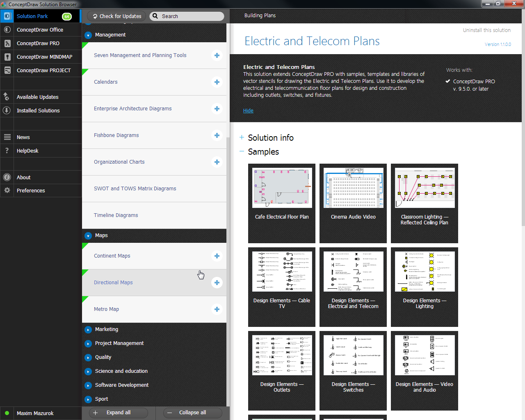Viewport: 525px width, 420px height.
Task: Click the plus icon next to Calendars
Action: coord(217,82)
